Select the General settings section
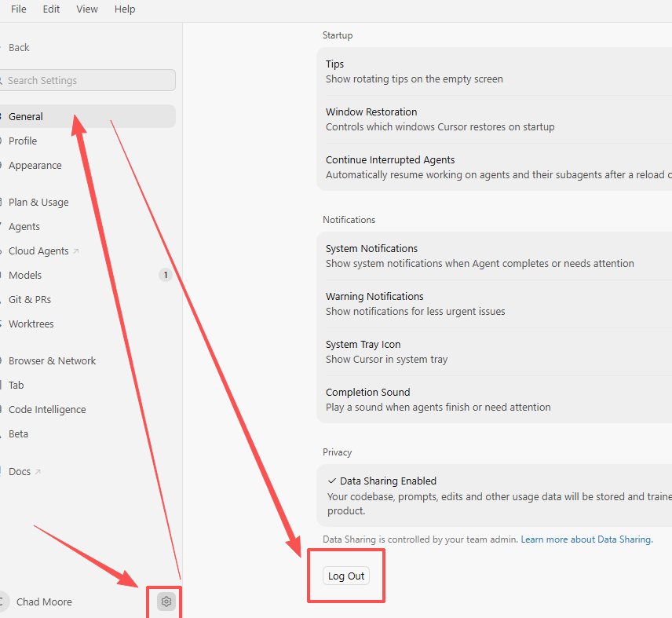672x618 pixels. pos(87,116)
